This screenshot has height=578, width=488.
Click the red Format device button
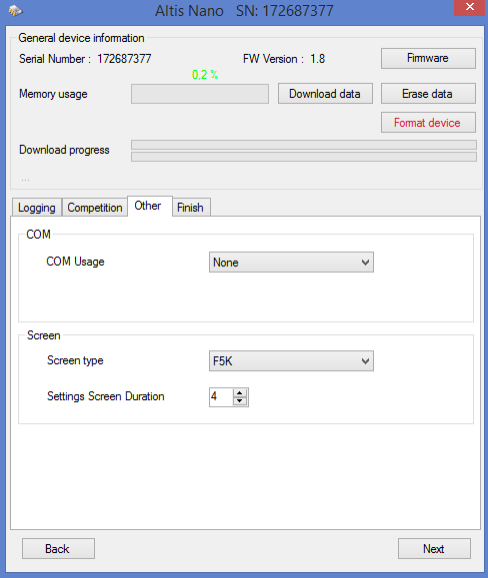click(428, 123)
